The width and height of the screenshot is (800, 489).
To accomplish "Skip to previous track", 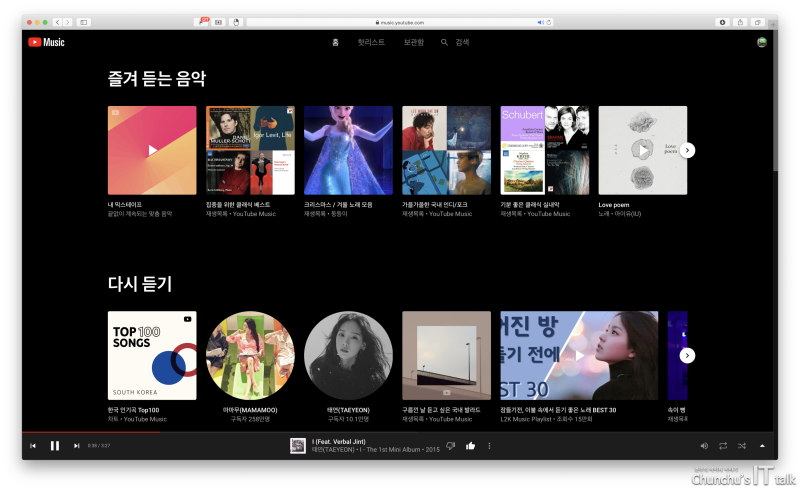I will [33, 446].
